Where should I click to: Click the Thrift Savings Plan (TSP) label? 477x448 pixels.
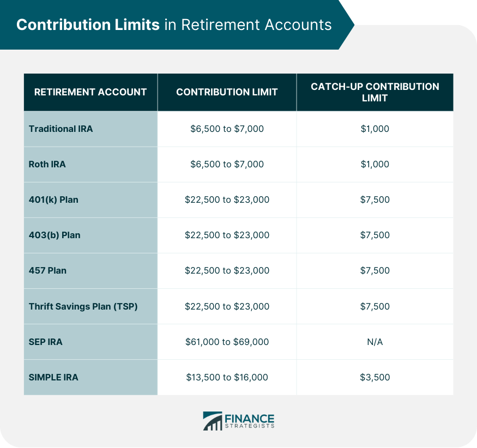83,306
